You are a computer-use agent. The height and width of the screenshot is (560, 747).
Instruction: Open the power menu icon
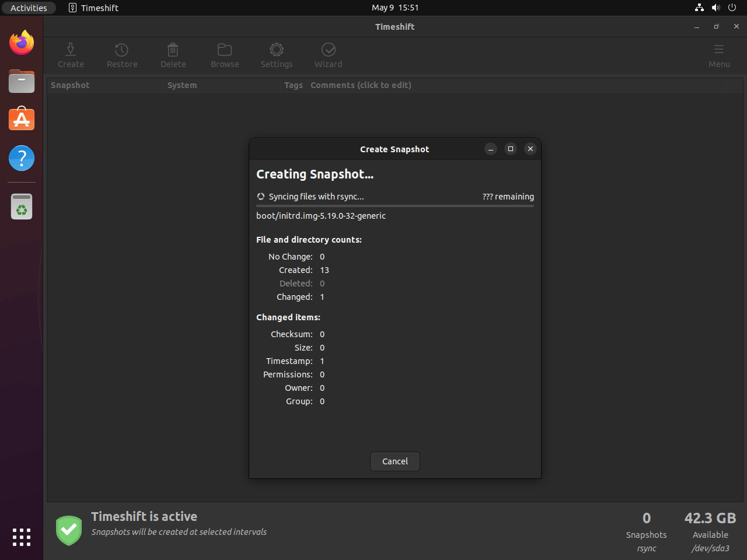[x=732, y=8]
